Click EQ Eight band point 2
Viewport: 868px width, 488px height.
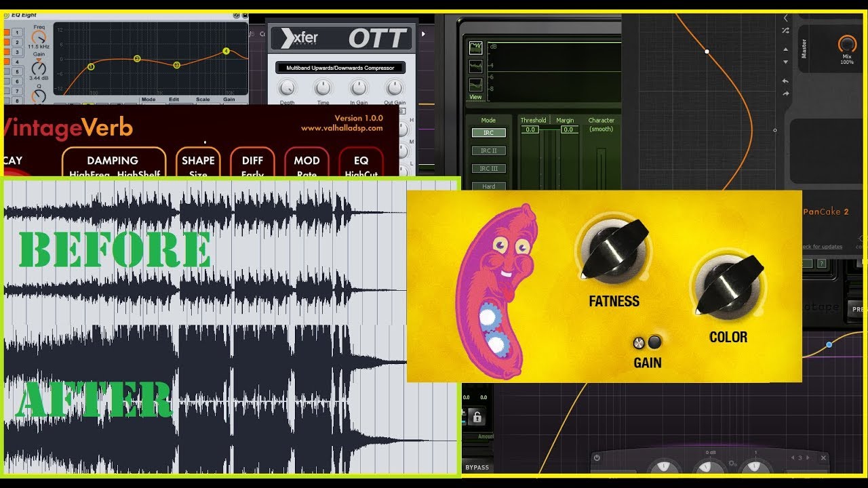pyautogui.click(x=136, y=59)
